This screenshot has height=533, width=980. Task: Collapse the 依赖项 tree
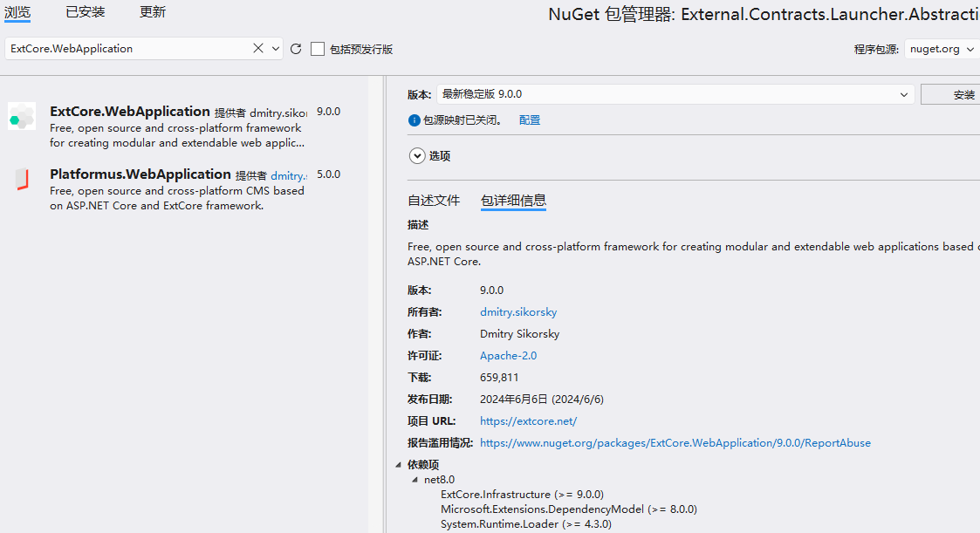pyautogui.click(x=398, y=464)
